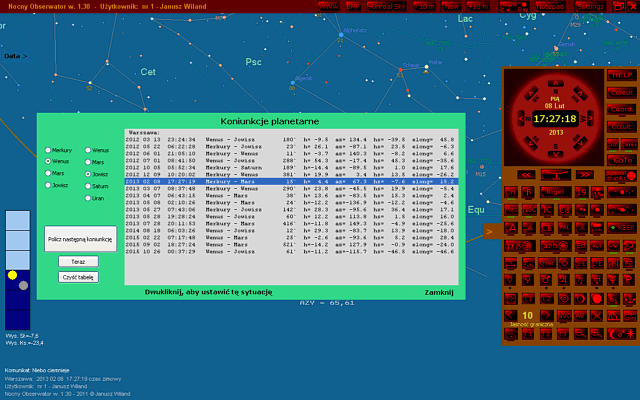This screenshot has width=640, height=400.
Task: Expand the Data > label
Action: (x=16, y=56)
